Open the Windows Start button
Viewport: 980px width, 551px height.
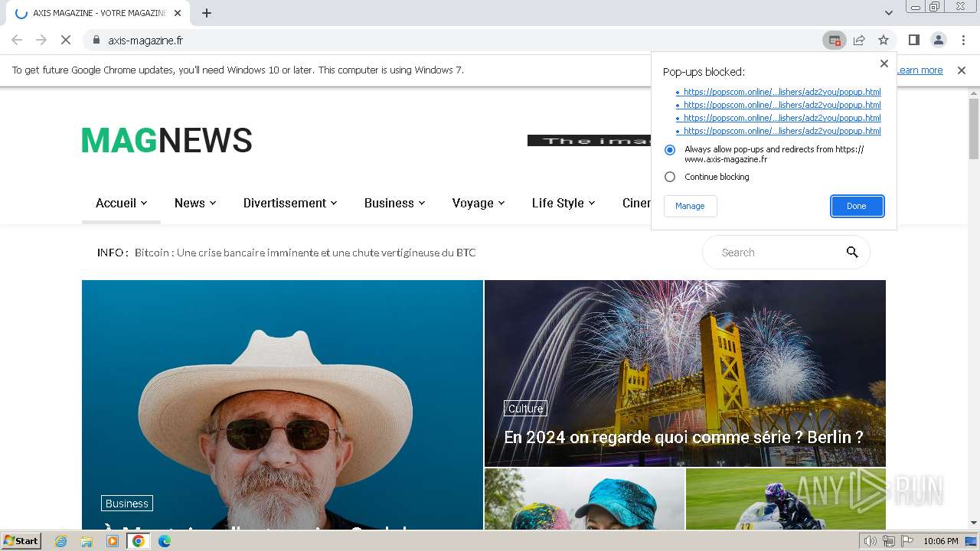(21, 540)
